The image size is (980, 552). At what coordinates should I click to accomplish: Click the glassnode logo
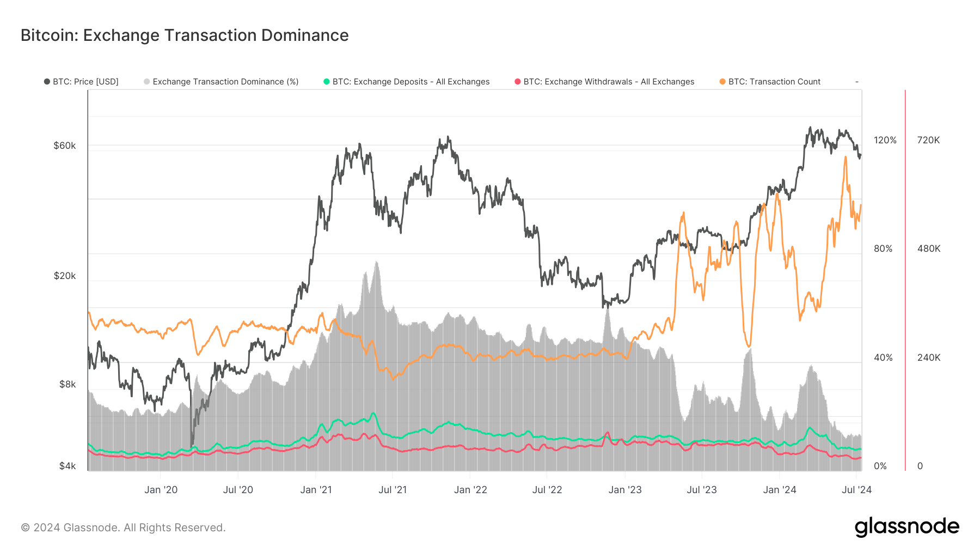908,526
